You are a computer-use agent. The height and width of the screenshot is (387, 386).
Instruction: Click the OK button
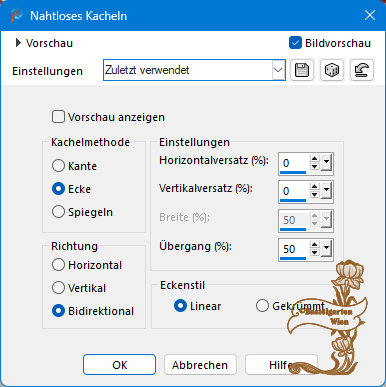click(119, 365)
